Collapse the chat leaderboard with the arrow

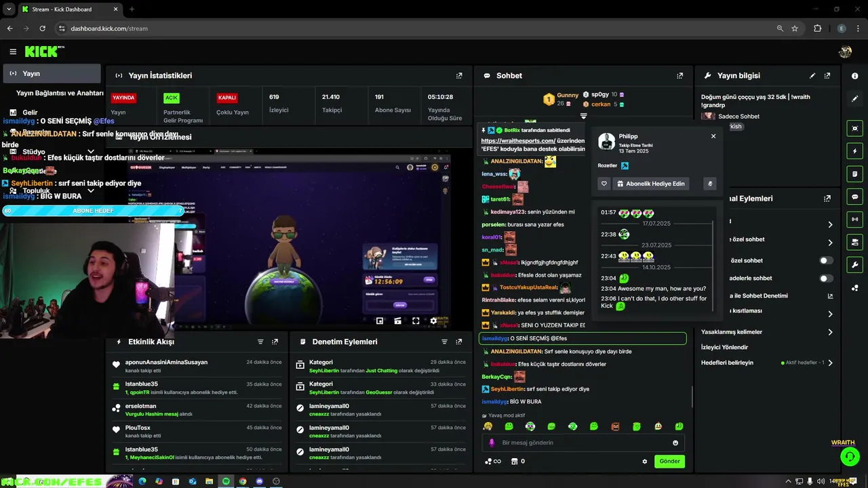pyautogui.click(x=583, y=117)
